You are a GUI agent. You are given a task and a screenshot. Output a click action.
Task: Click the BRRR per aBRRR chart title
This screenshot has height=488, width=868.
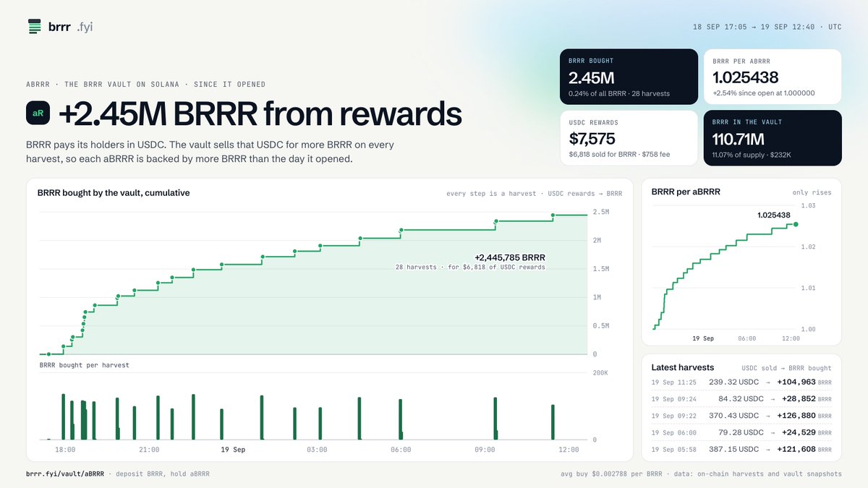[686, 192]
